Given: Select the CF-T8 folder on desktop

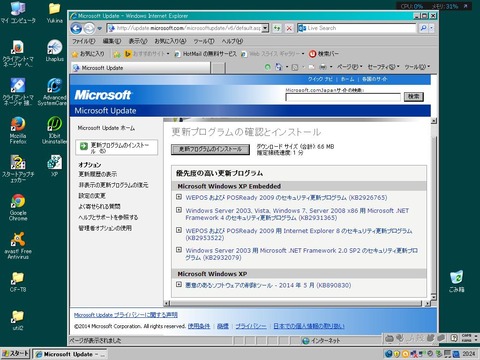Looking at the screenshot, I should [x=18, y=282].
